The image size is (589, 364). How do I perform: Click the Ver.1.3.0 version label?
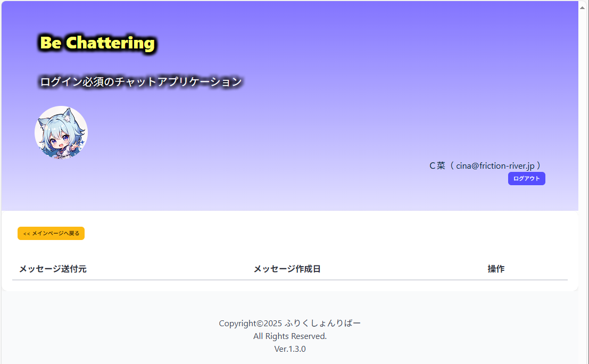click(289, 349)
